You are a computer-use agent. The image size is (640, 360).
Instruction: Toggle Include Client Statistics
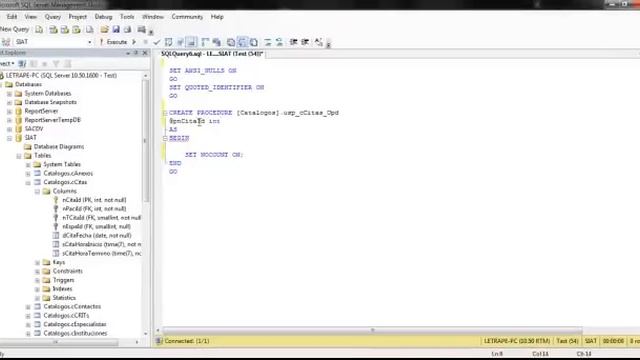216,42
